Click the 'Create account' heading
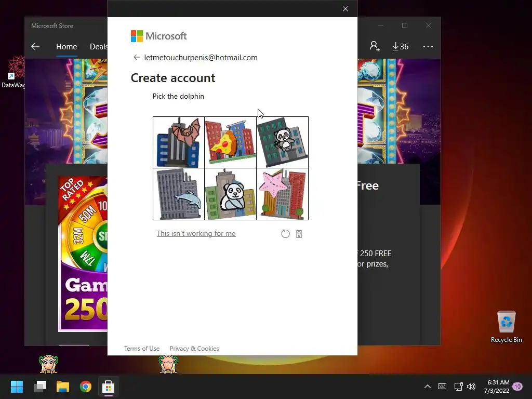Image resolution: width=532 pixels, height=399 pixels. tap(173, 78)
